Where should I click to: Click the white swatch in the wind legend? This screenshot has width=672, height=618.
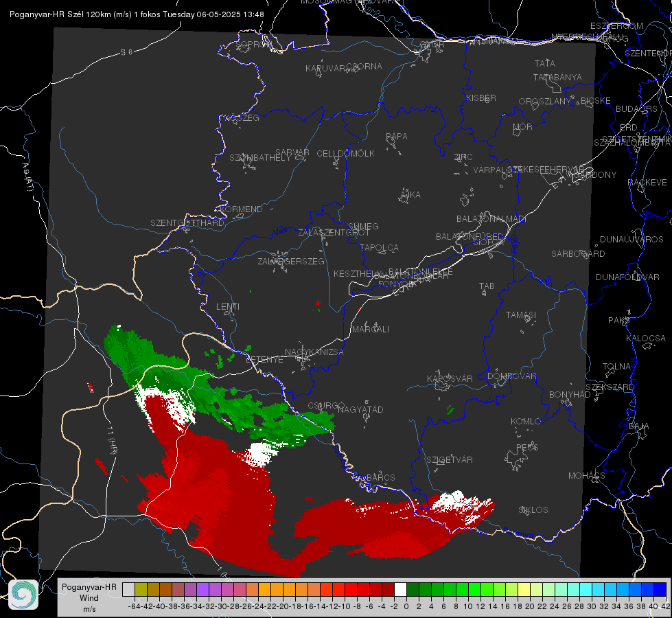click(400, 590)
